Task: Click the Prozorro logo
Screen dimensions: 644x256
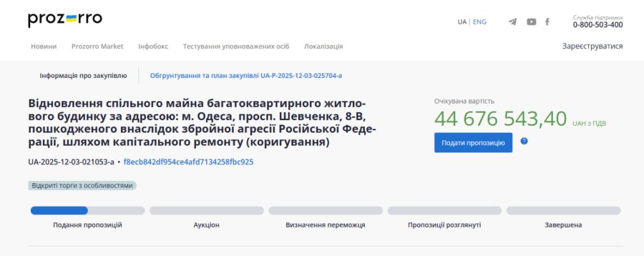Action: click(x=65, y=19)
